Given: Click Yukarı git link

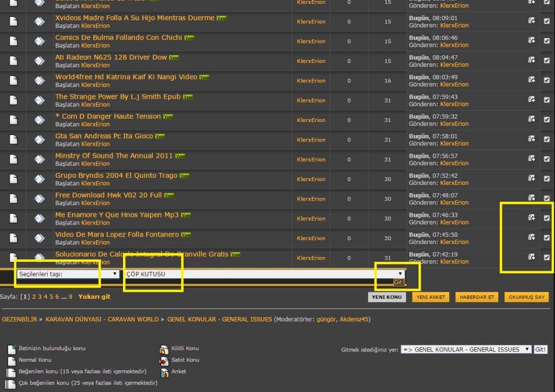Looking at the screenshot, I should click(94, 297).
